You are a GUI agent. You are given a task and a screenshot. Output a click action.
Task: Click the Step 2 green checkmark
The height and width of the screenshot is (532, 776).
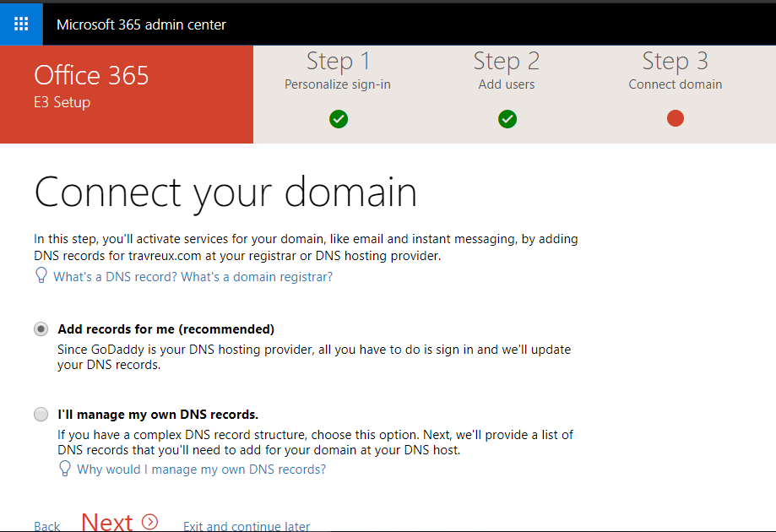click(x=507, y=119)
